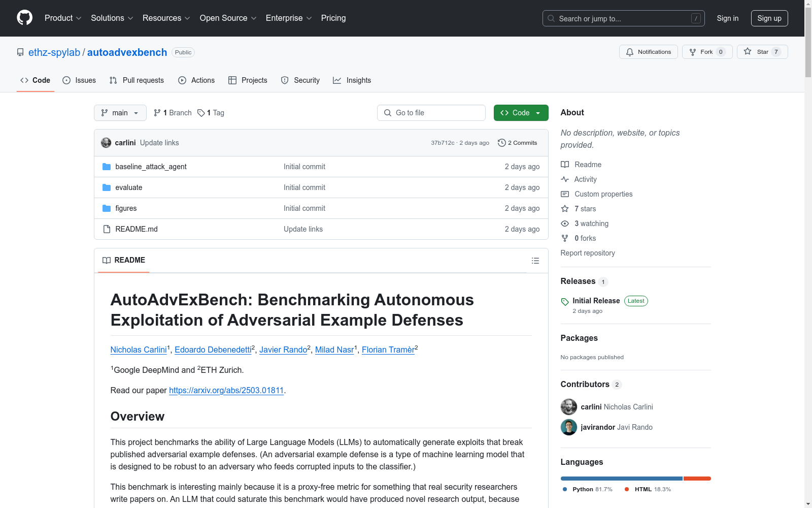Open the README.md file
The image size is (812, 508).
coord(137,229)
